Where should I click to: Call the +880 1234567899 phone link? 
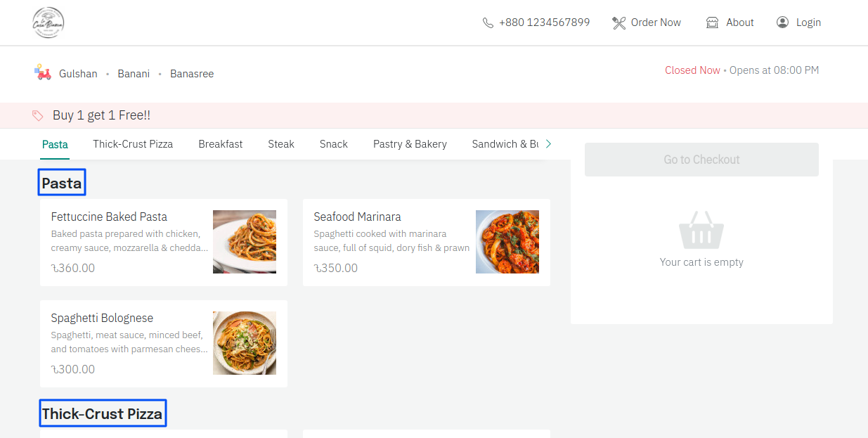click(x=544, y=22)
